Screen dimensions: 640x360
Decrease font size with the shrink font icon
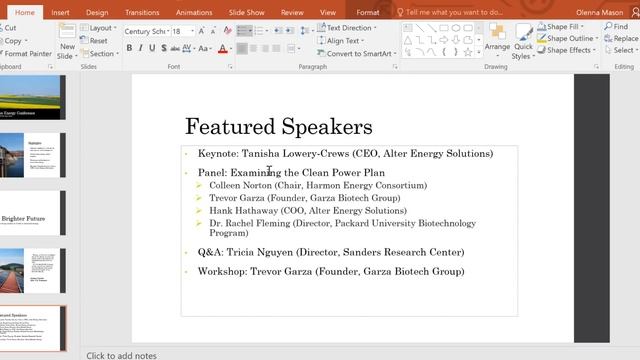point(213,31)
